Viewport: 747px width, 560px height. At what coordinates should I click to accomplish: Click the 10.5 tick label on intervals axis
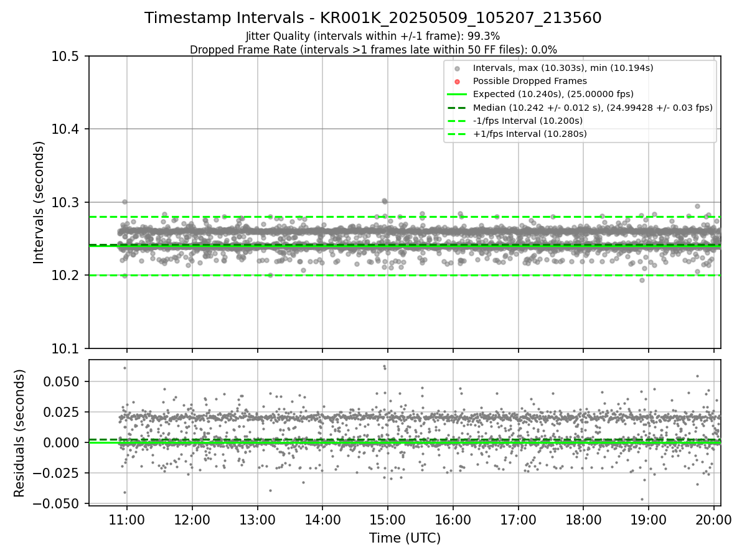pyautogui.click(x=65, y=56)
